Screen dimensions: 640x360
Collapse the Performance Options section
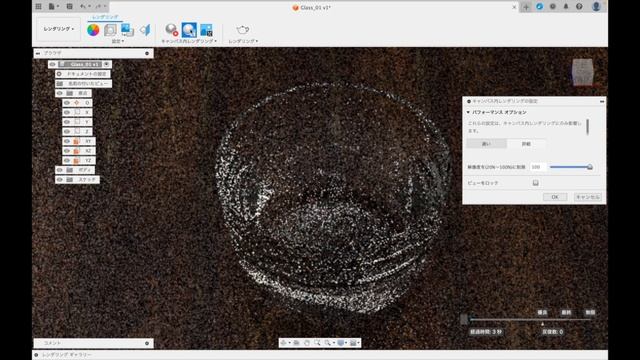(x=468, y=112)
